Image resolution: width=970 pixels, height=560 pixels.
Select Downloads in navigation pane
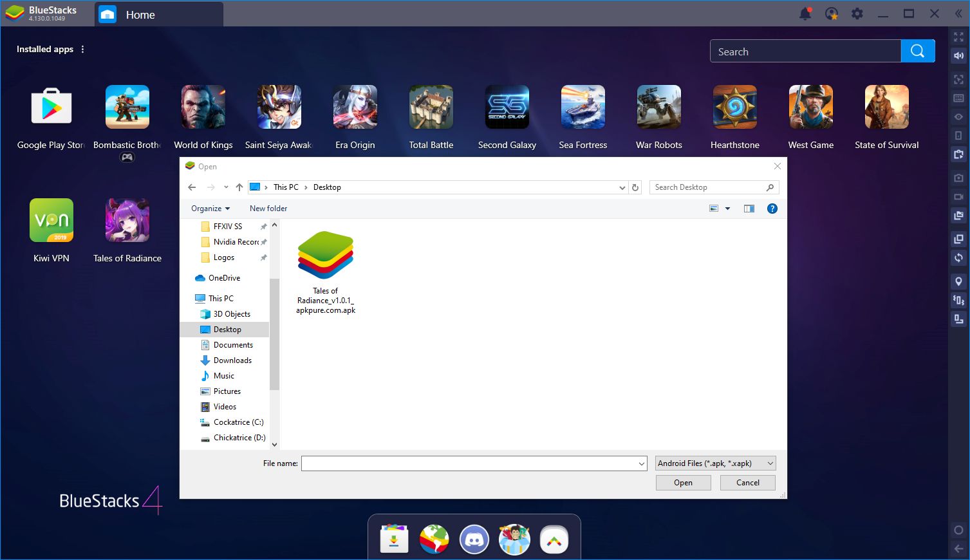[x=232, y=360]
